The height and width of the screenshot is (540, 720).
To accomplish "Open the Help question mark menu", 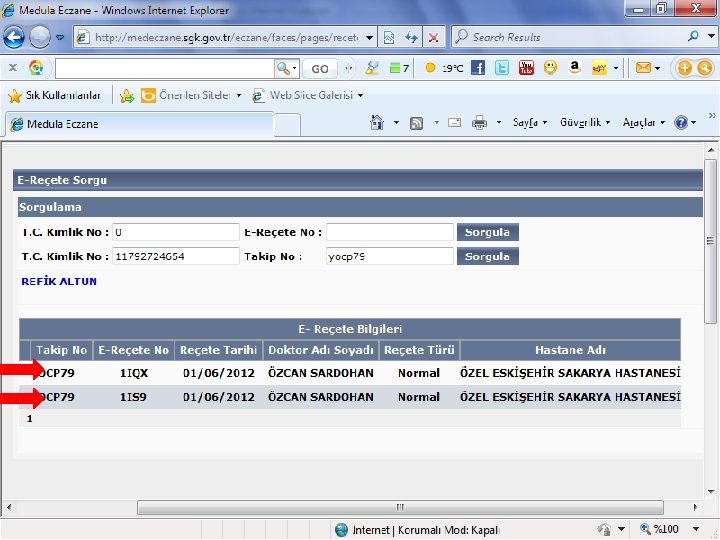I will click(x=685, y=123).
